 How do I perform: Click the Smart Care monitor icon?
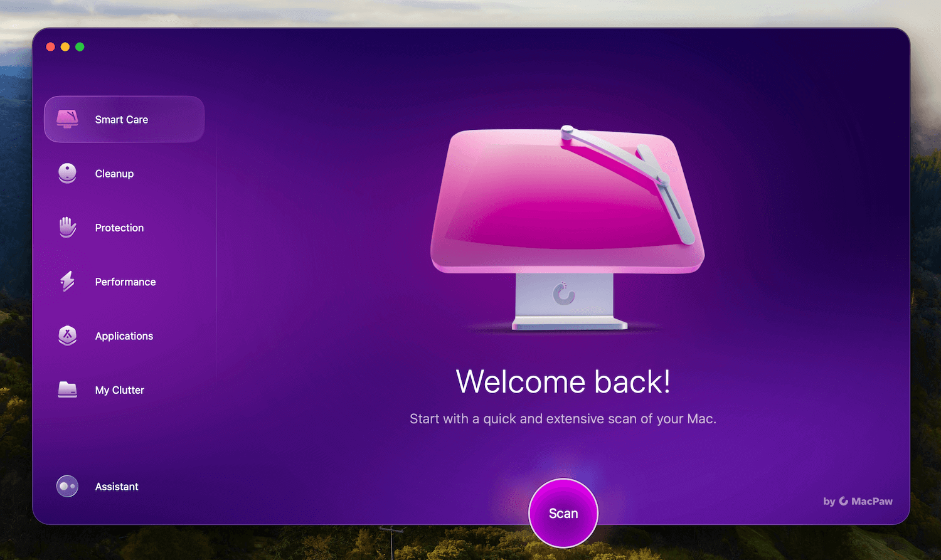(x=67, y=119)
